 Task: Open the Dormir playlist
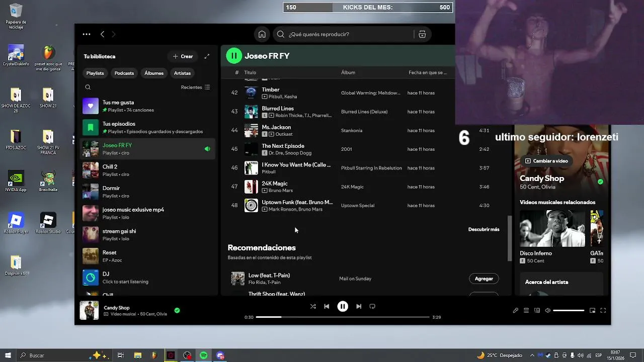147,192
